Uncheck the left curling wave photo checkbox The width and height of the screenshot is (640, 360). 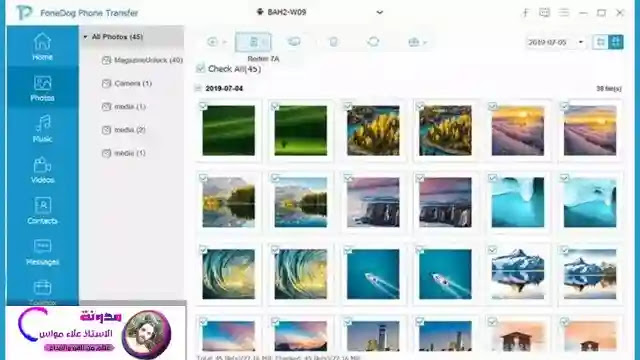(x=203, y=250)
